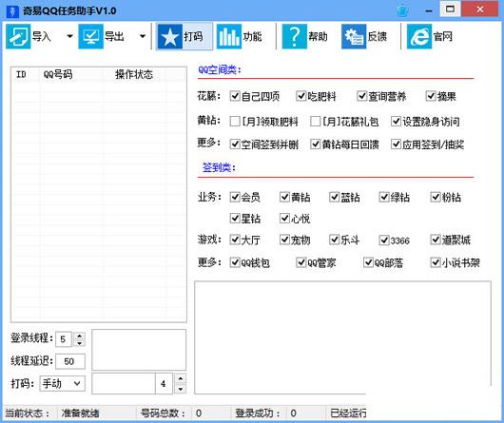Click the 反馈 gear feedback icon

pyautogui.click(x=354, y=37)
